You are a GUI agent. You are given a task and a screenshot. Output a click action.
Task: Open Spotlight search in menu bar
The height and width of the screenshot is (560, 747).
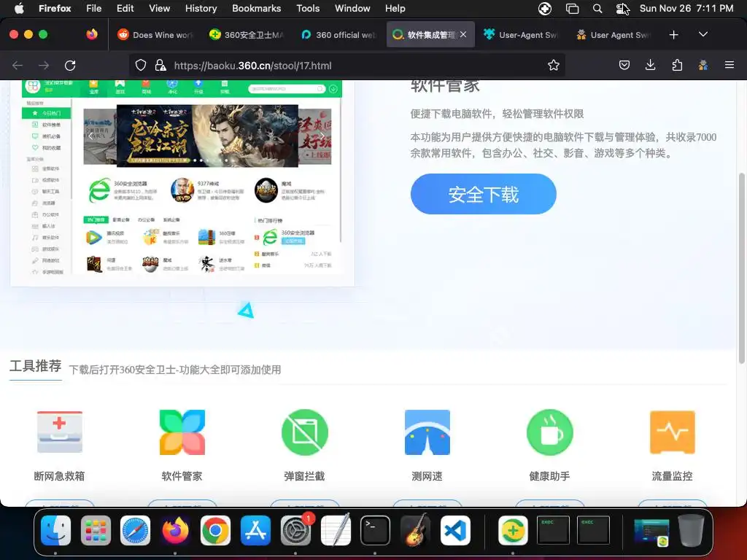point(597,8)
